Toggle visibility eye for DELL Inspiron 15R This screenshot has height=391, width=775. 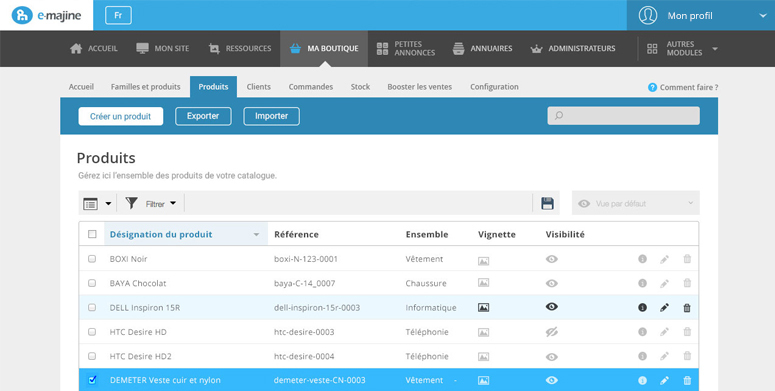click(552, 306)
